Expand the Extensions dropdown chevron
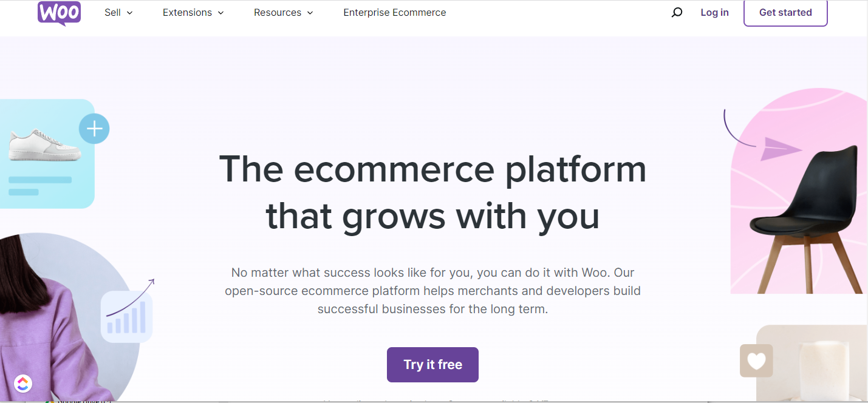 click(220, 13)
